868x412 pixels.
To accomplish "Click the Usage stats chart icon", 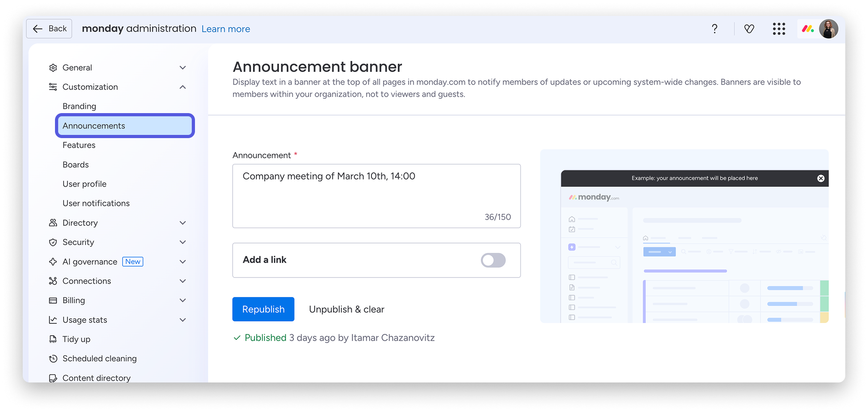I will click(53, 320).
